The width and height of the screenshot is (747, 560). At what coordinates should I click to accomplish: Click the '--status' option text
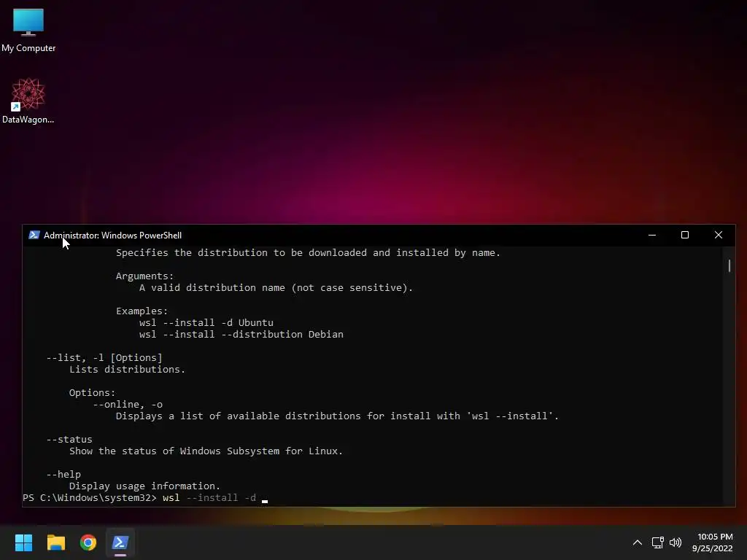[x=69, y=439]
